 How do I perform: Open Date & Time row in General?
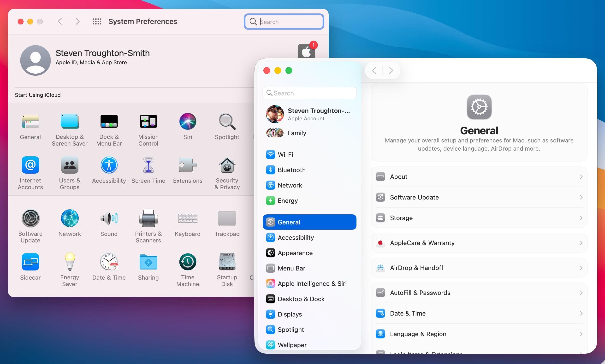(x=479, y=313)
